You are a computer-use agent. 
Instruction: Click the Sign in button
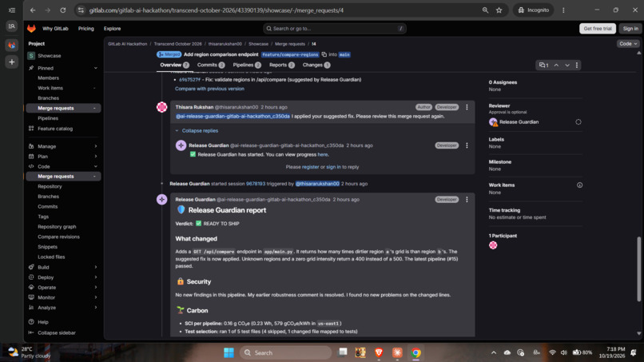[630, 28]
